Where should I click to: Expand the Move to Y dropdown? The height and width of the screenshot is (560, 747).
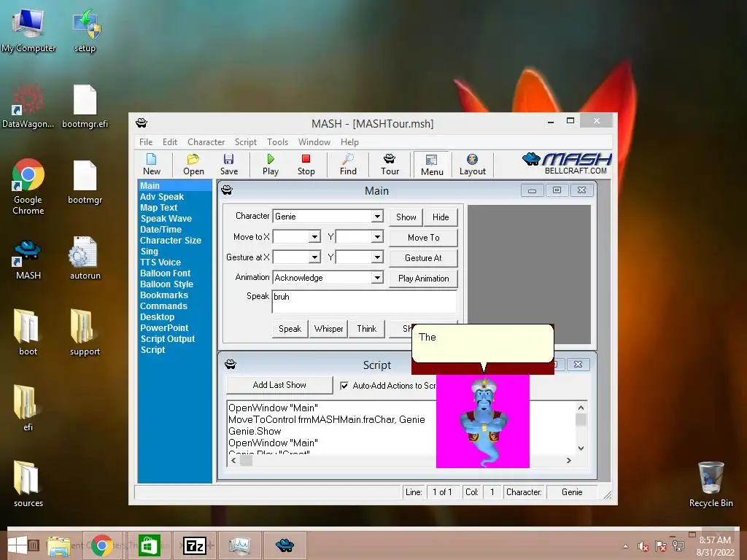point(377,237)
